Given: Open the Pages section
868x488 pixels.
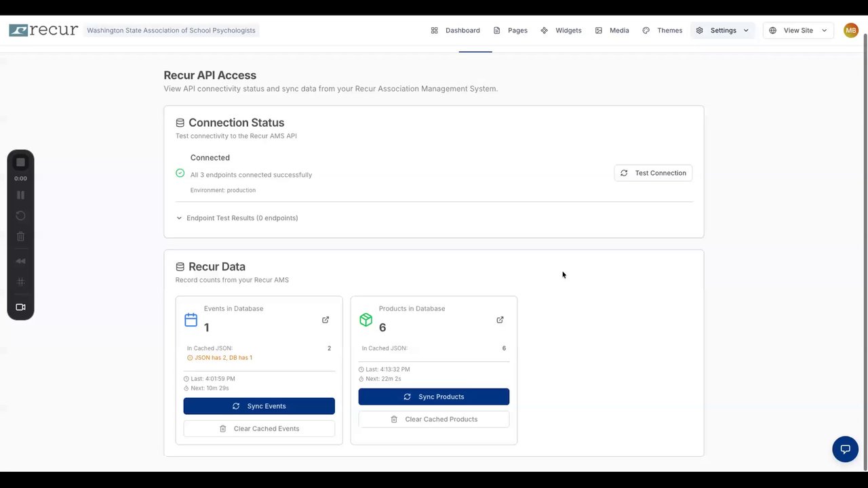Looking at the screenshot, I should click(510, 30).
